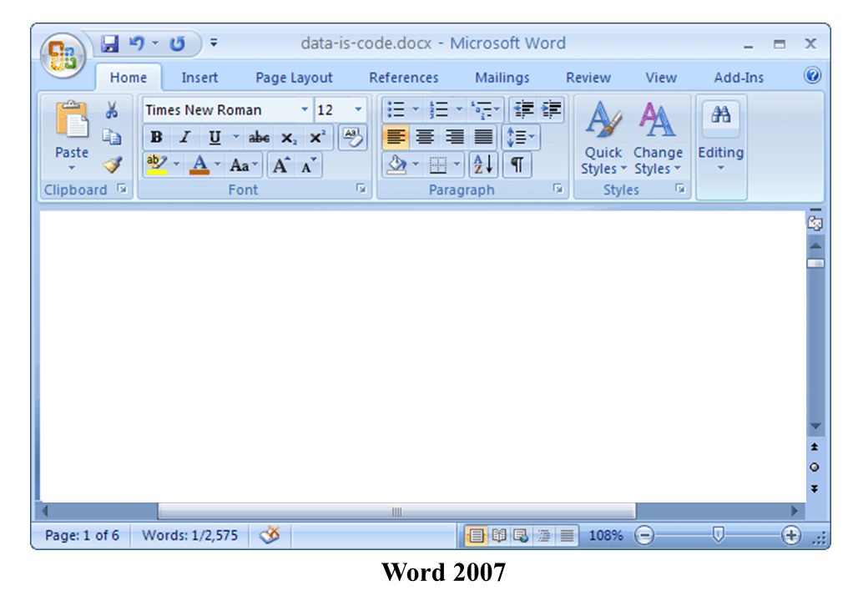Go to the Review tab
This screenshot has width=868, height=601.
click(588, 78)
